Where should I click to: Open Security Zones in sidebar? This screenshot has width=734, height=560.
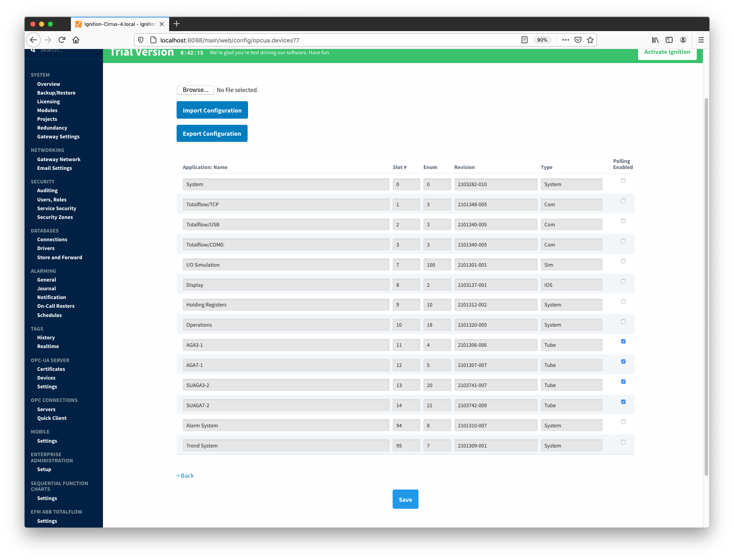55,217
